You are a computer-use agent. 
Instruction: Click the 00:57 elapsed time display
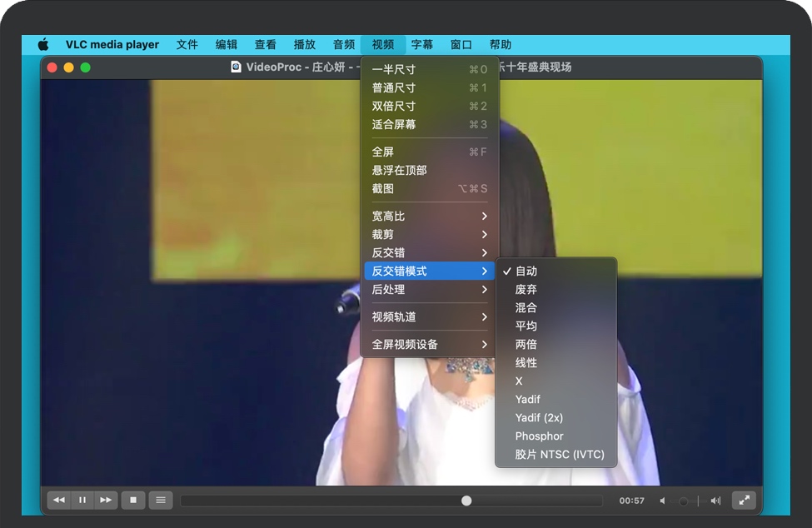click(x=631, y=501)
